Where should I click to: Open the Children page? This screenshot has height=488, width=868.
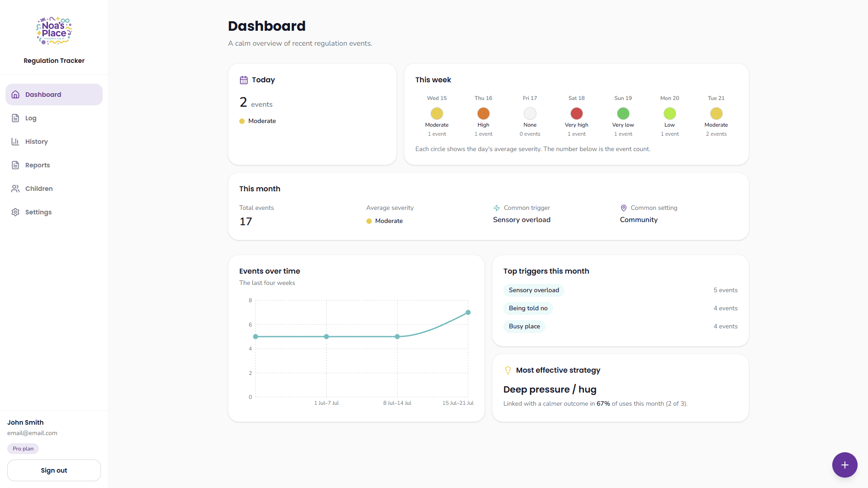coord(54,189)
